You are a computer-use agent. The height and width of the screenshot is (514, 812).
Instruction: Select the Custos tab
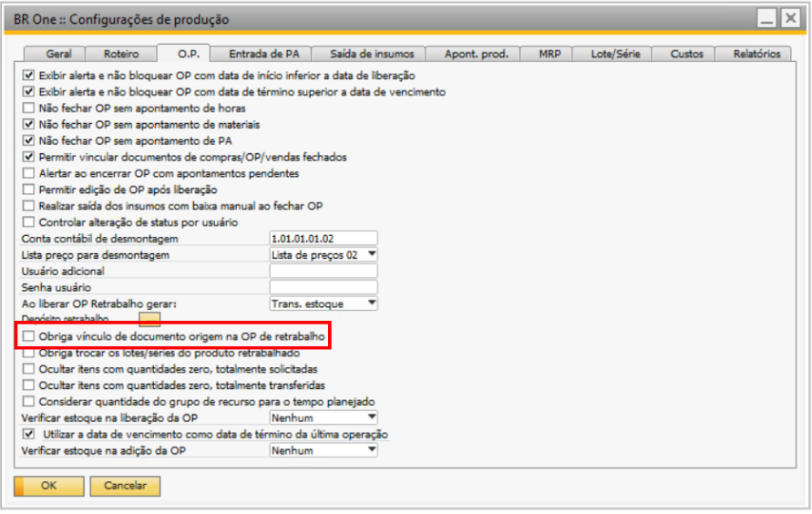click(x=686, y=54)
